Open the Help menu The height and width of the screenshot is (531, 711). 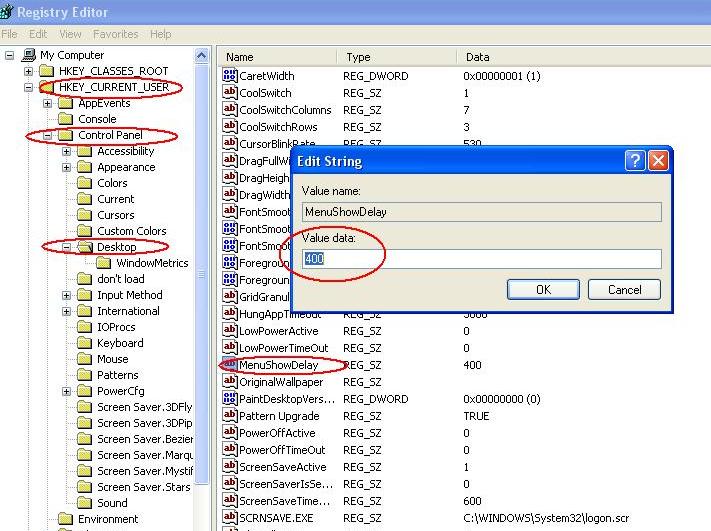pyautogui.click(x=161, y=34)
